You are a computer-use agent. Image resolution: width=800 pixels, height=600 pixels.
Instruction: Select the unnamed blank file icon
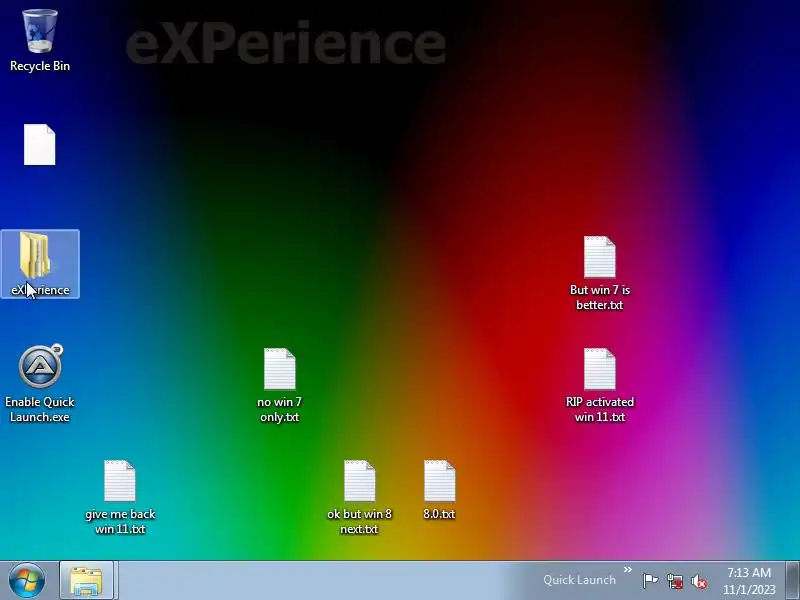(x=39, y=144)
